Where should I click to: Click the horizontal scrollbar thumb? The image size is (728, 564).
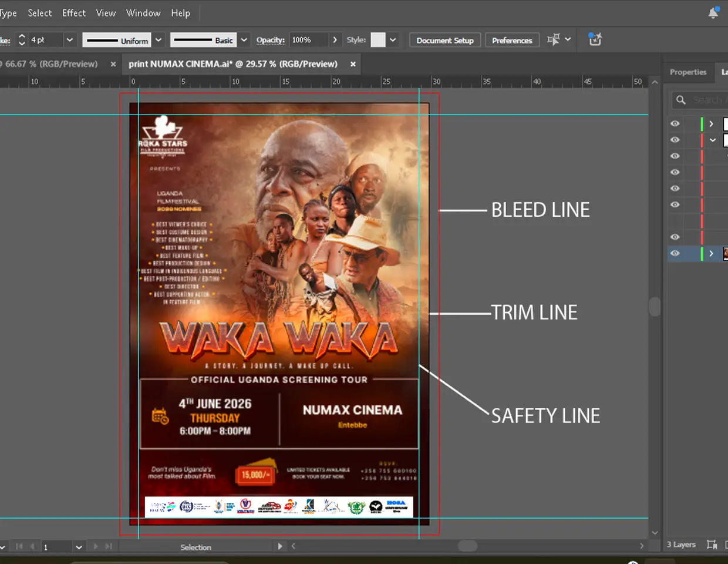(467, 546)
